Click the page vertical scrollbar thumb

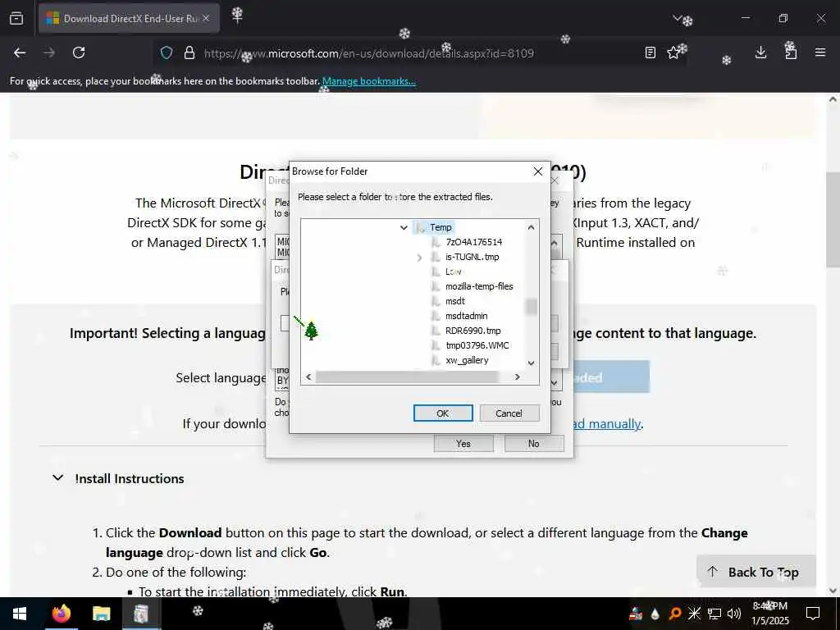(833, 220)
